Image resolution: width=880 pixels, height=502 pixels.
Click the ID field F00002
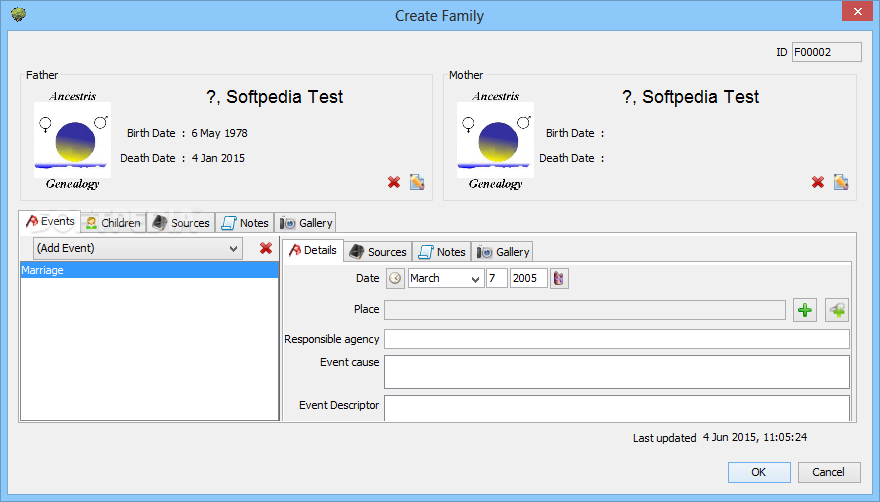[x=826, y=52]
